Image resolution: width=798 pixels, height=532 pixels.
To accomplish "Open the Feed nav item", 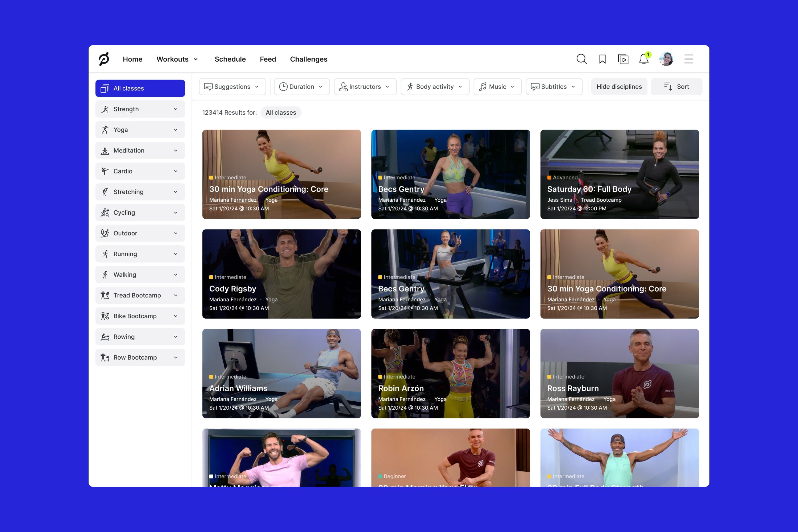I will (268, 59).
